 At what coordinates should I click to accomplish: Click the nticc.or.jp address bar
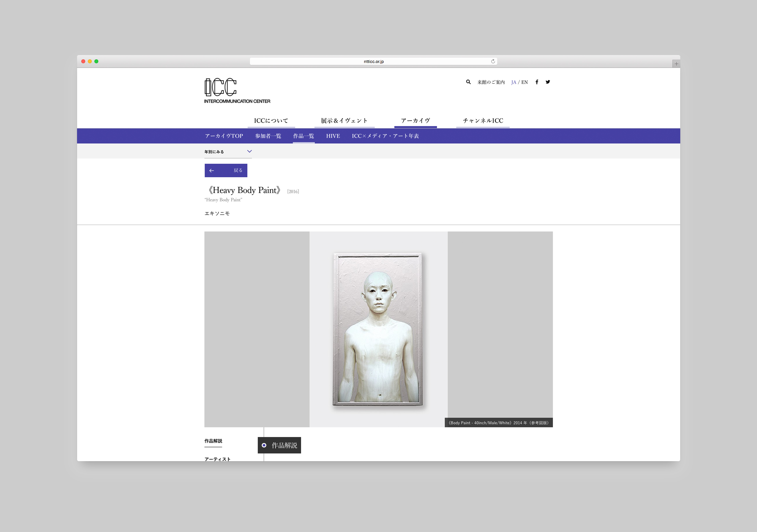(x=374, y=61)
